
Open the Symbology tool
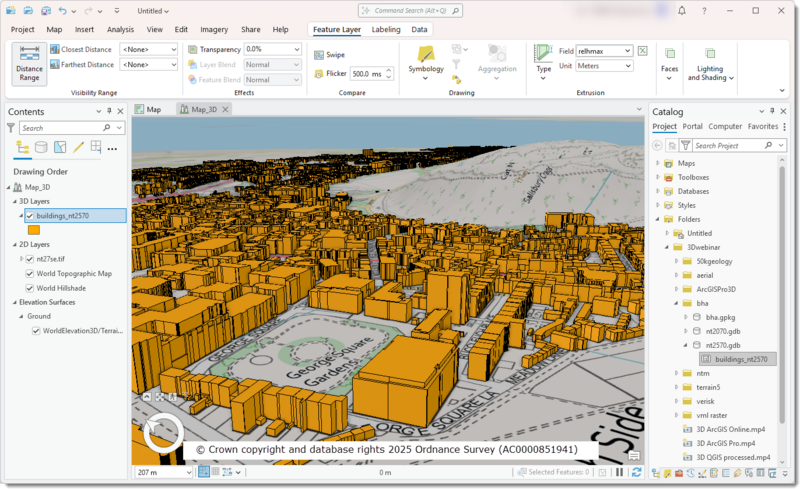click(x=426, y=64)
